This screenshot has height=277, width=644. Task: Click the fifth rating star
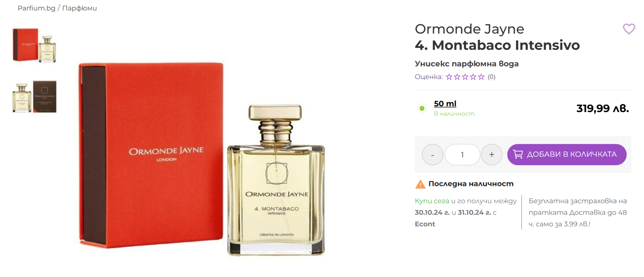click(481, 77)
